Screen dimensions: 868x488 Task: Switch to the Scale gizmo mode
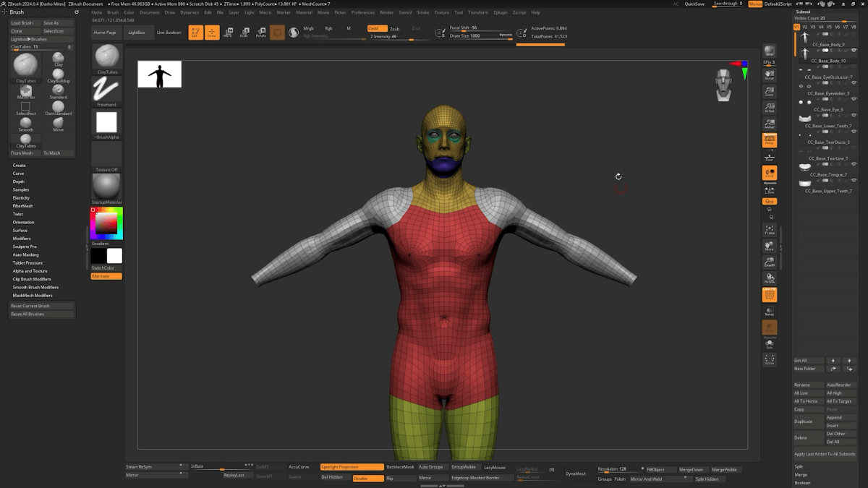(244, 33)
